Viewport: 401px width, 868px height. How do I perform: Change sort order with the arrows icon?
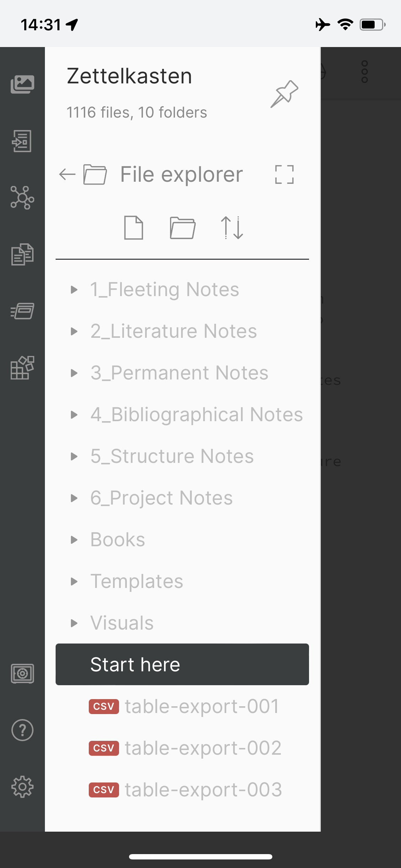(232, 228)
